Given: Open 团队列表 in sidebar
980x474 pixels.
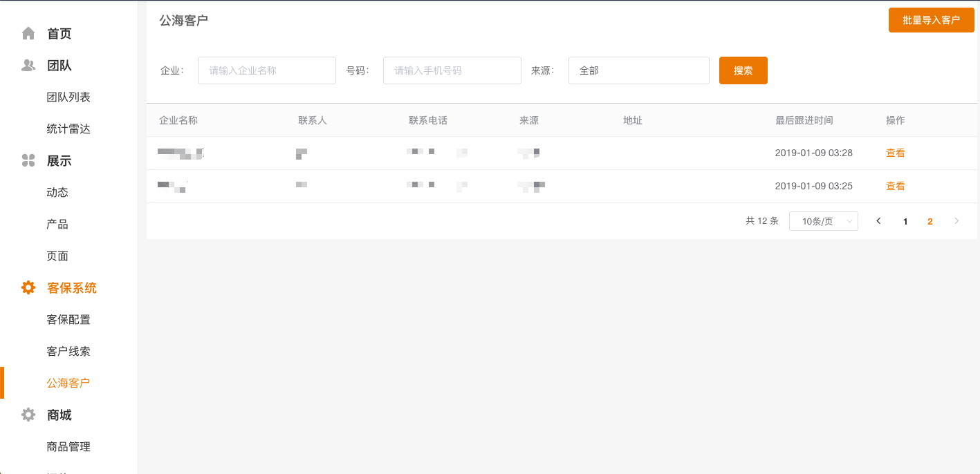Looking at the screenshot, I should pos(68,97).
